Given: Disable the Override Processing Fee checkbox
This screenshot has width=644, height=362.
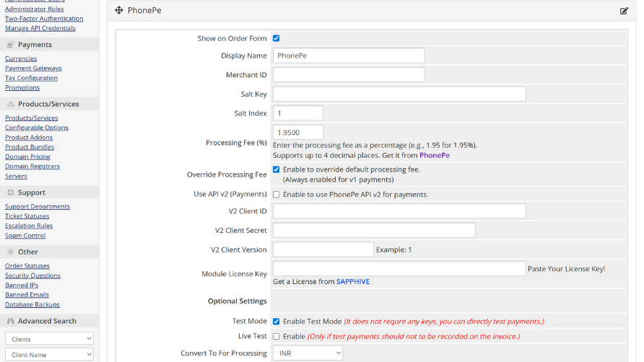Looking at the screenshot, I should click(x=276, y=169).
